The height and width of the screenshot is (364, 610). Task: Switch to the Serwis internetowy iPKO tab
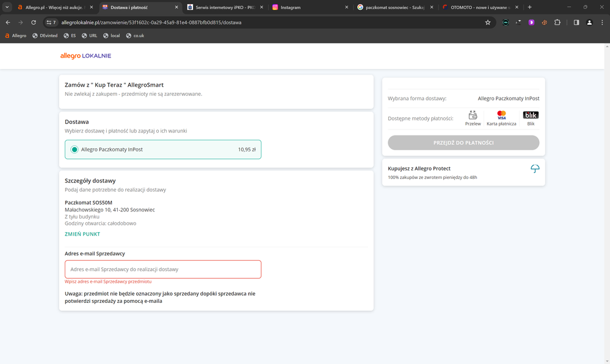[x=225, y=7]
